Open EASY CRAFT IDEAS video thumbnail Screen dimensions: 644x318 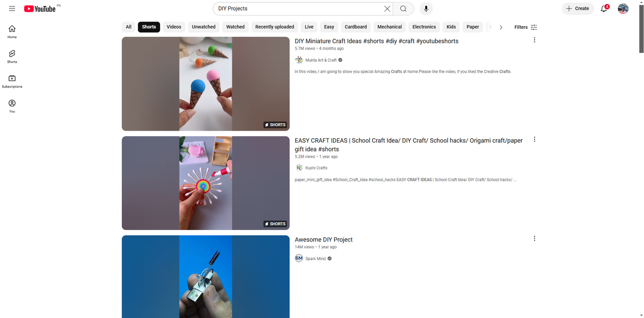tap(206, 183)
